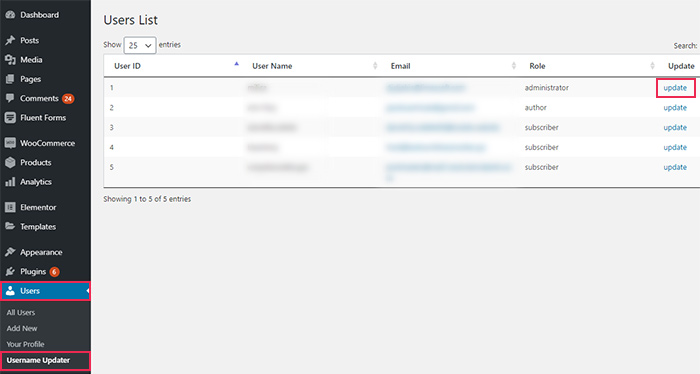Click the Search label above table
Screen dimensions: 700x374
tap(685, 46)
